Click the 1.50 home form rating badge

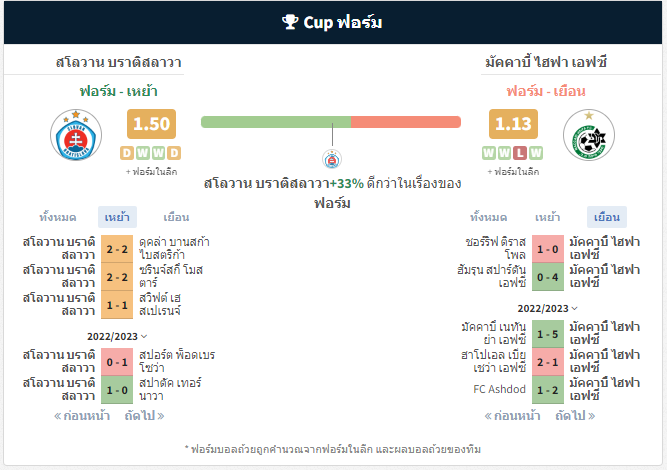(x=151, y=124)
